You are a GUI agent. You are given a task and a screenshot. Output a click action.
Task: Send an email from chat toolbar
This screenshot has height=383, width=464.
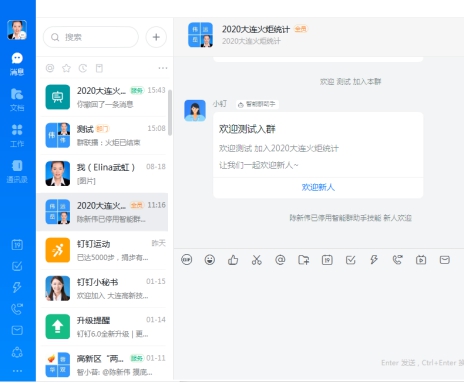[x=445, y=260]
